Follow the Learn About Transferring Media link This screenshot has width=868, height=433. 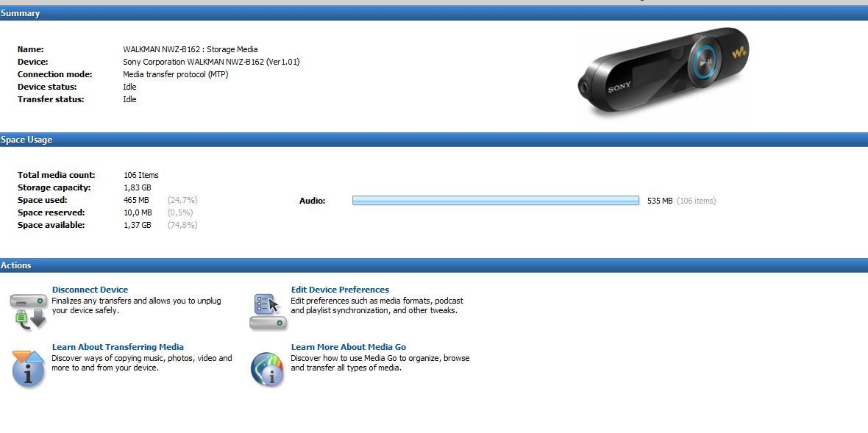[x=118, y=347]
